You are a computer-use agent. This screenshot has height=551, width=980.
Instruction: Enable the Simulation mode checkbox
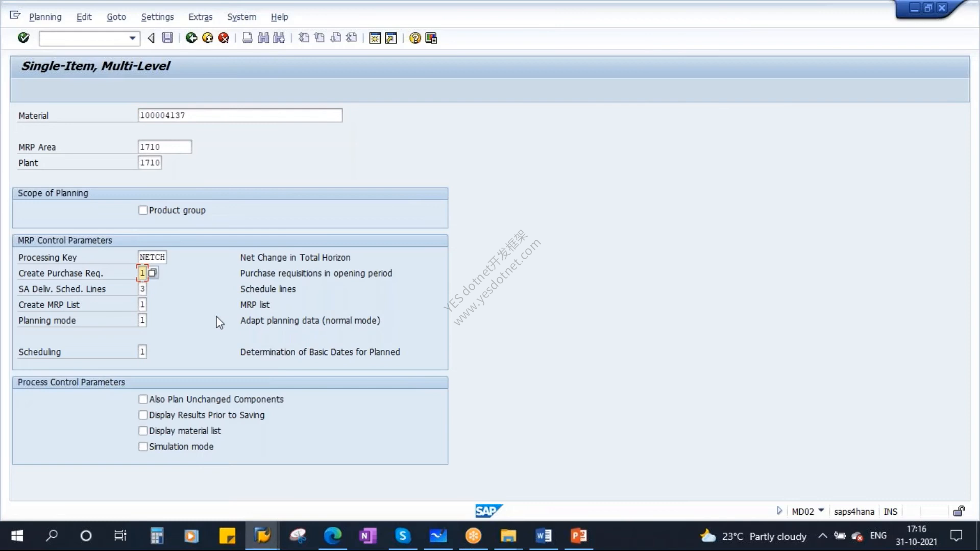(143, 447)
